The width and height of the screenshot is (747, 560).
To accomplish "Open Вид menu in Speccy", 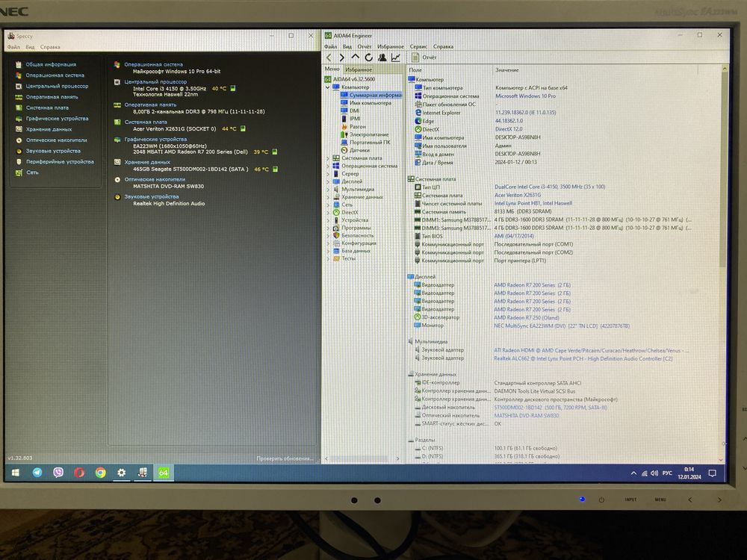I will [30, 47].
